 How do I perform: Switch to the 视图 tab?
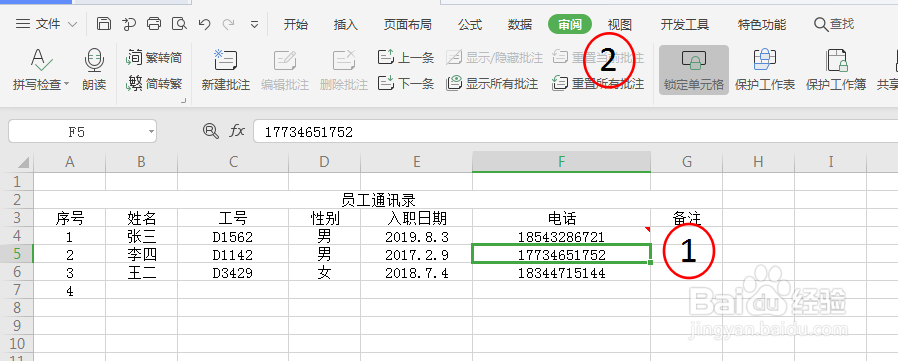[x=620, y=25]
